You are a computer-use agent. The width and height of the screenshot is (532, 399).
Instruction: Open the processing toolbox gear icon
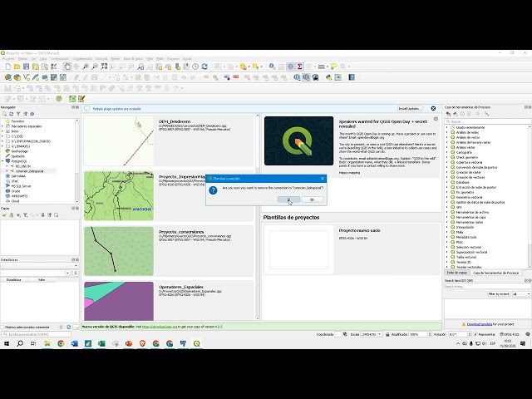(290, 66)
